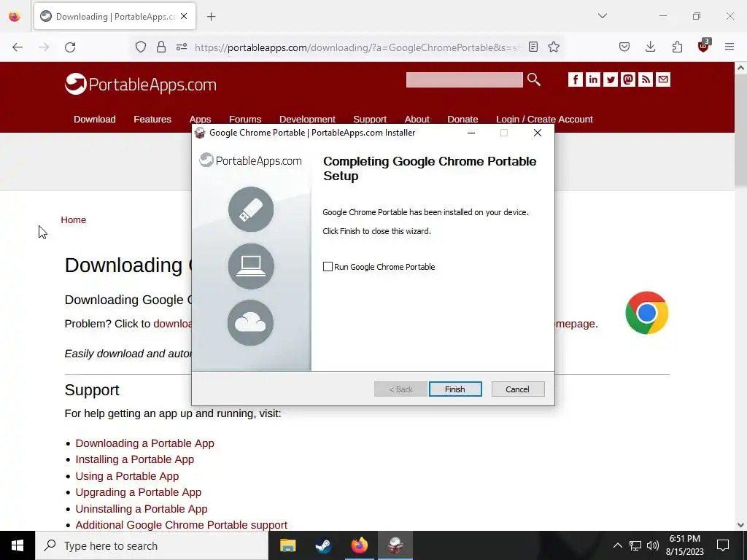Open the Windows Start menu
The height and width of the screenshot is (560, 747).
(18, 545)
